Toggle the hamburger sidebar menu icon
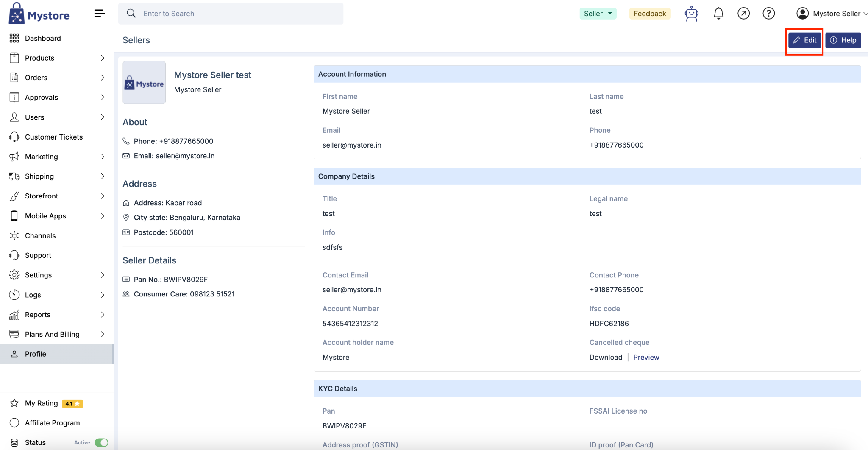Screen dimensions: 868x450 [100, 14]
